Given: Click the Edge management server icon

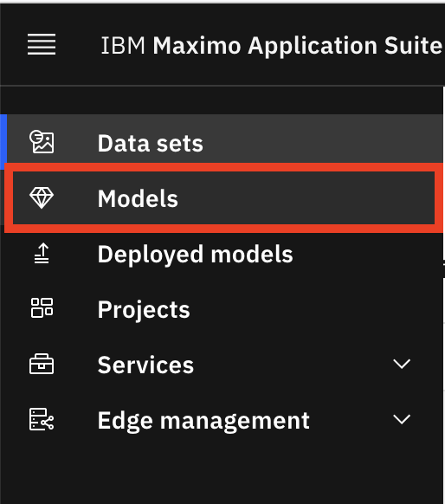Looking at the screenshot, I should tap(42, 419).
